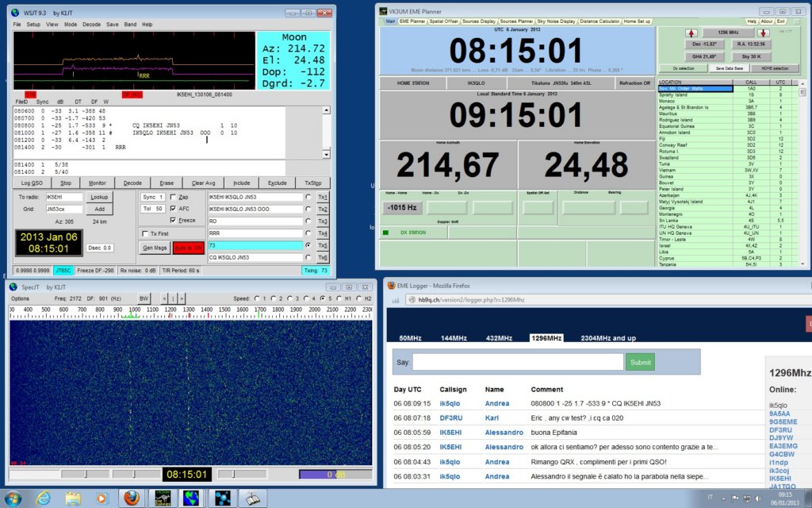Screen dimensions: 812x508
Task: Click the media player taskbar icon
Action: point(102,498)
